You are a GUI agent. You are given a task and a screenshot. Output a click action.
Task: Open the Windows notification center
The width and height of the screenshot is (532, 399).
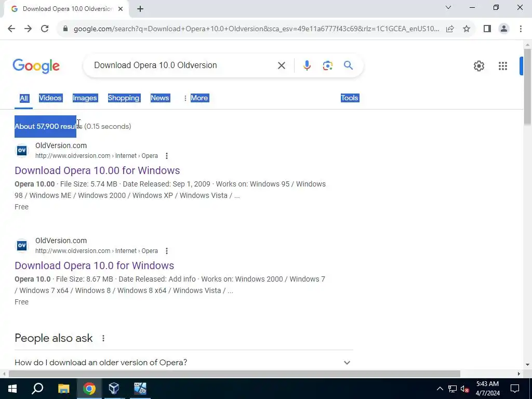515,389
